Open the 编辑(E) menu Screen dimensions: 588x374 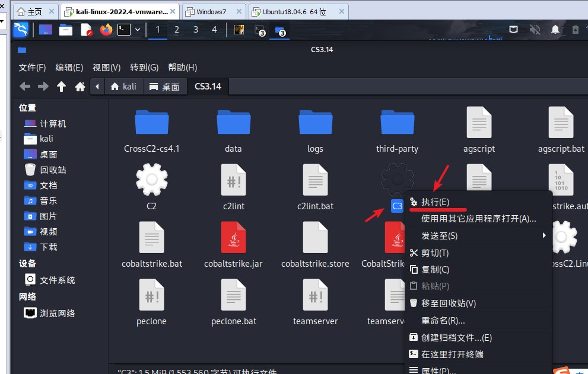[69, 68]
